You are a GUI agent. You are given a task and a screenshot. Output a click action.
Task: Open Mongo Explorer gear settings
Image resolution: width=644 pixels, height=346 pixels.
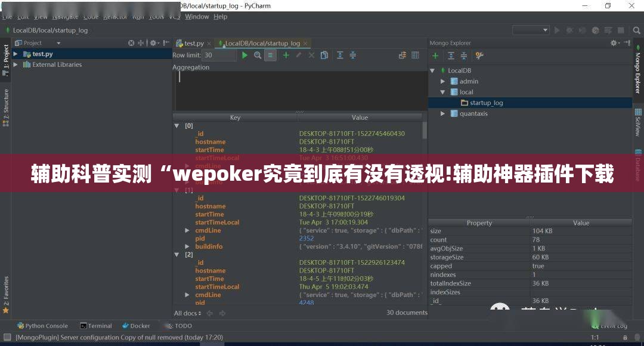(x=614, y=43)
